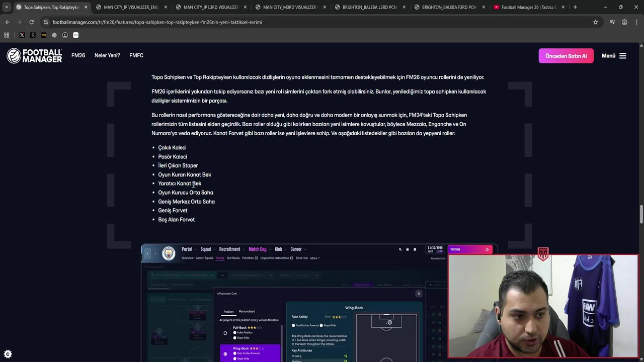Open the Tactics sub-tab in FM screenshot

220,258
